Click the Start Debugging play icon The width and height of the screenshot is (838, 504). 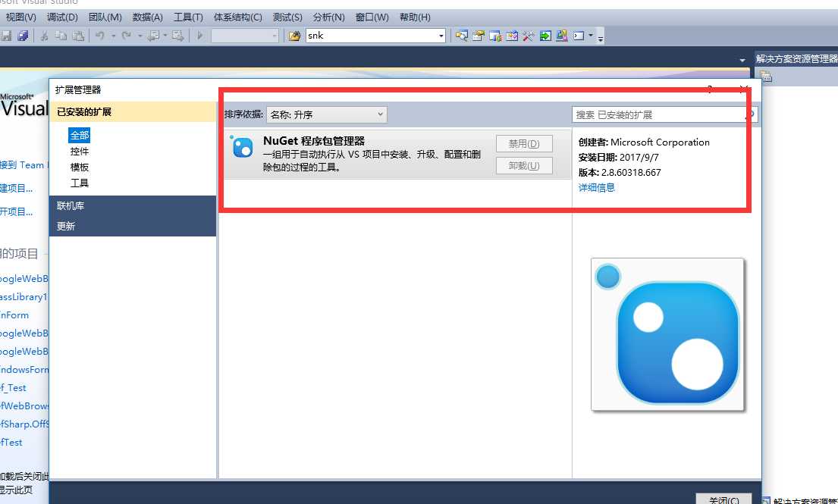pos(200,36)
